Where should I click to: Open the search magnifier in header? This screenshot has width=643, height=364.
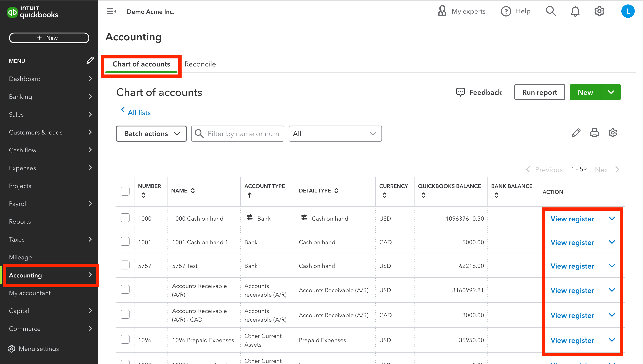[551, 12]
